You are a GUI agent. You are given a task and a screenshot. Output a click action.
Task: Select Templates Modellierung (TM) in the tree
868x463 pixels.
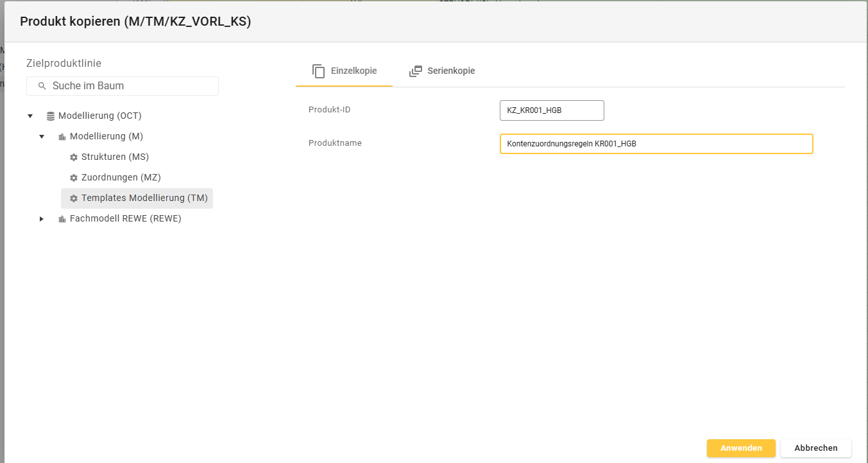pos(144,198)
